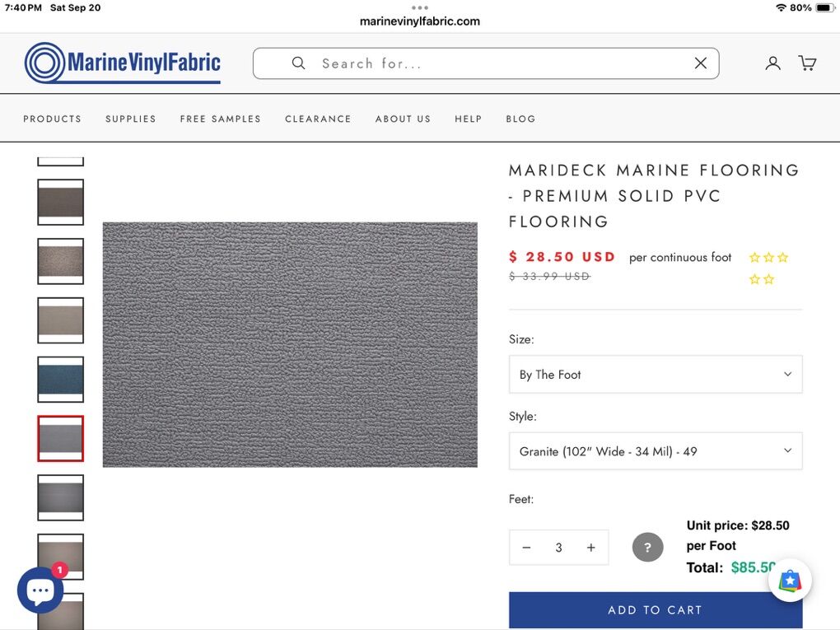Expand the chat notification badge
The width and height of the screenshot is (840, 630).
pos(59,570)
